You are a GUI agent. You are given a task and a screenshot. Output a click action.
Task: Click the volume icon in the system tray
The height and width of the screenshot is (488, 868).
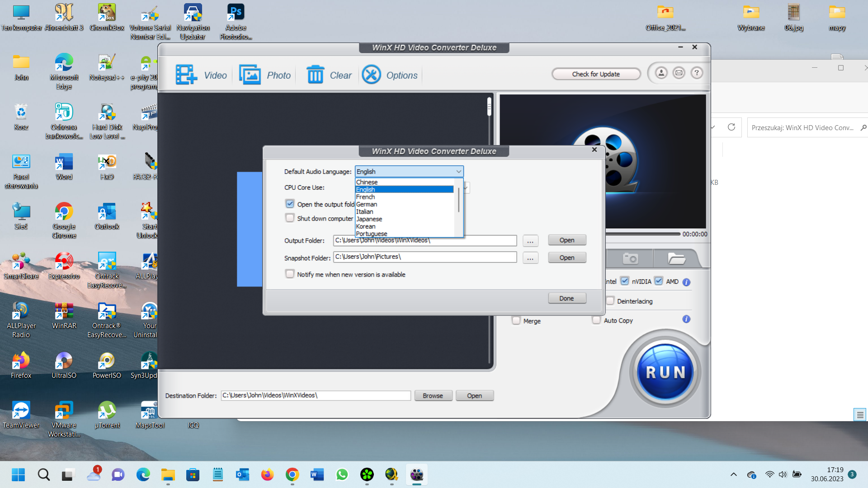coord(783,474)
